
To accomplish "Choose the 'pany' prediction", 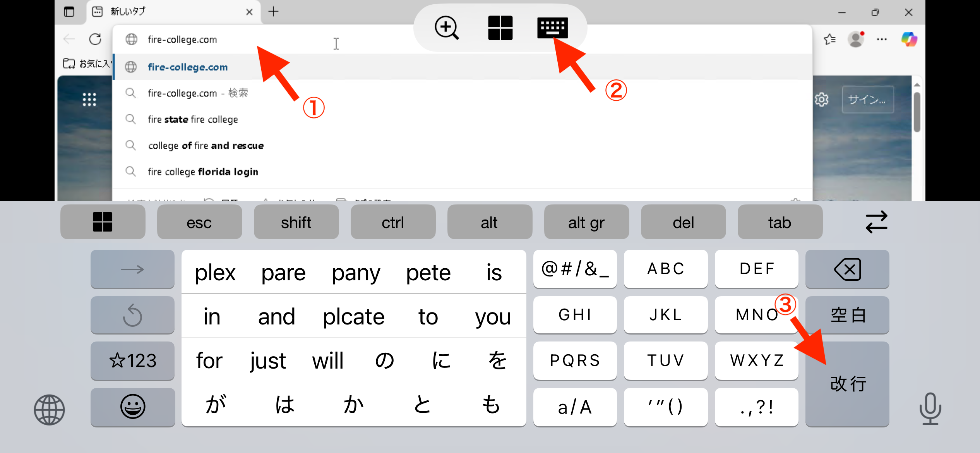I will tap(356, 273).
